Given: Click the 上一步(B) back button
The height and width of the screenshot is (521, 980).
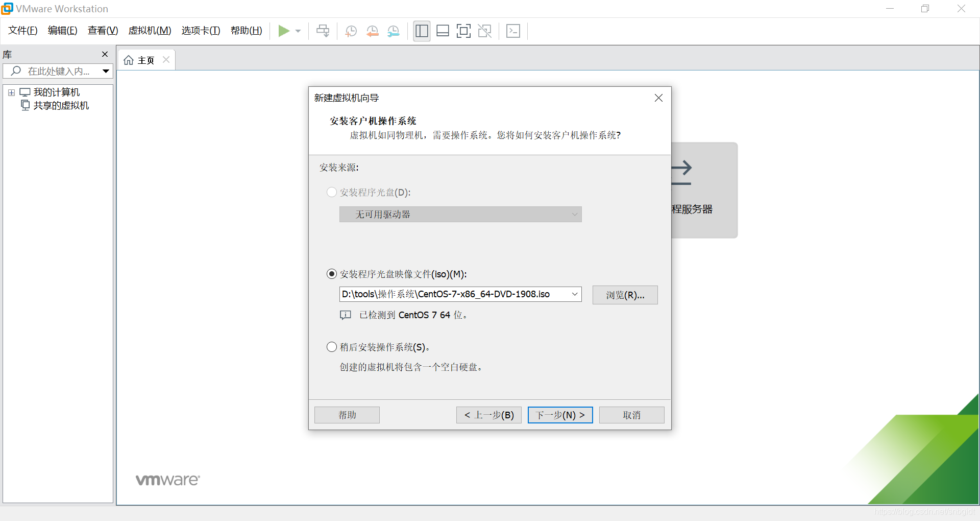Looking at the screenshot, I should (x=489, y=415).
